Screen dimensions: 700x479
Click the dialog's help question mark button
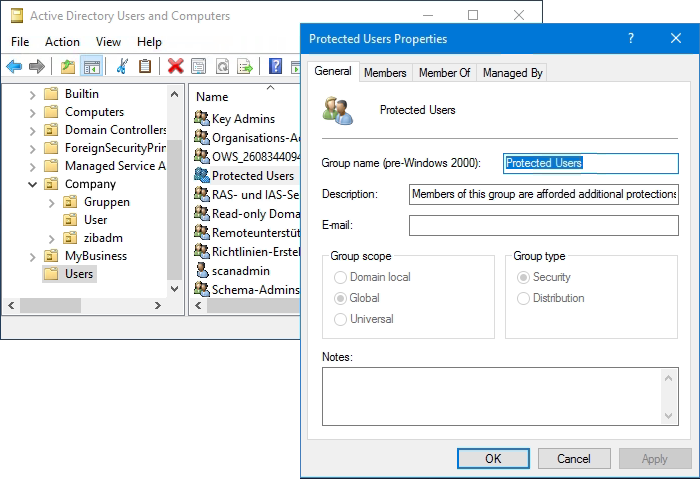click(631, 38)
